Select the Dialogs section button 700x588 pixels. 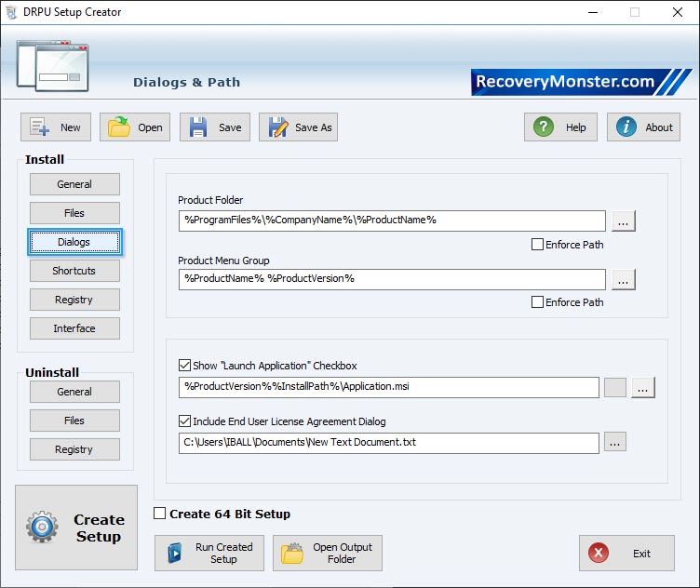point(74,242)
